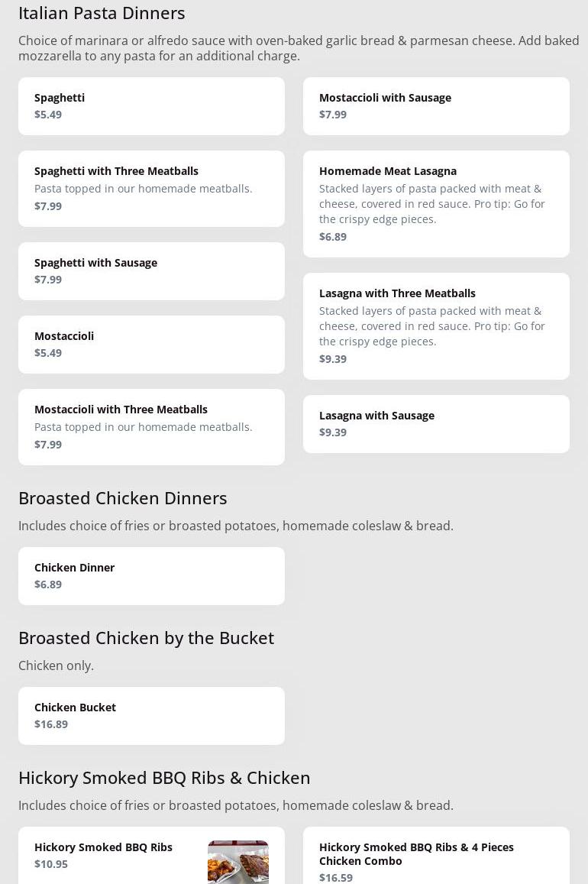Select Lasagna with Three Meatballs
The image size is (588, 884).
[x=436, y=325]
